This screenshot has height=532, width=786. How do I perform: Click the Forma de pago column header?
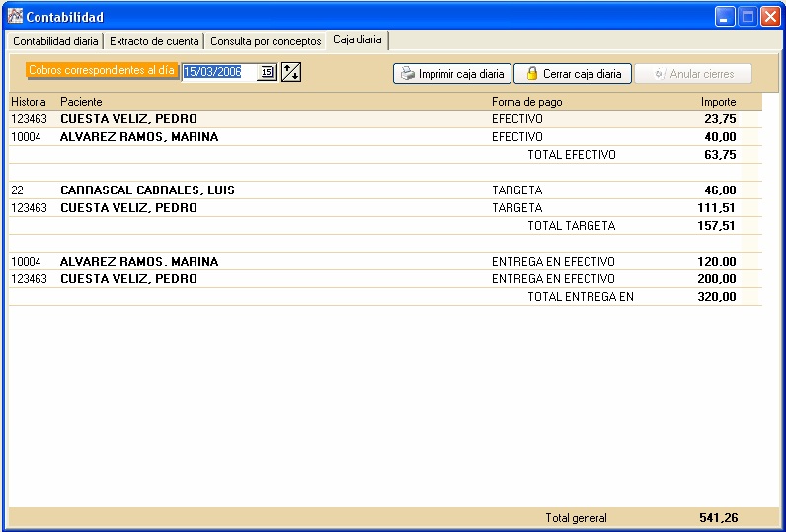(527, 102)
